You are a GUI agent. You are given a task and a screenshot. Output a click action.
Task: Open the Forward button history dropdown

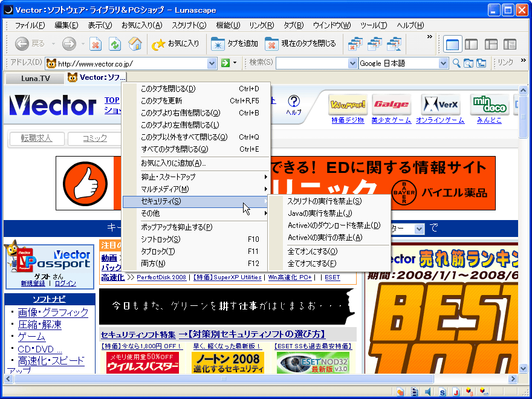point(83,44)
